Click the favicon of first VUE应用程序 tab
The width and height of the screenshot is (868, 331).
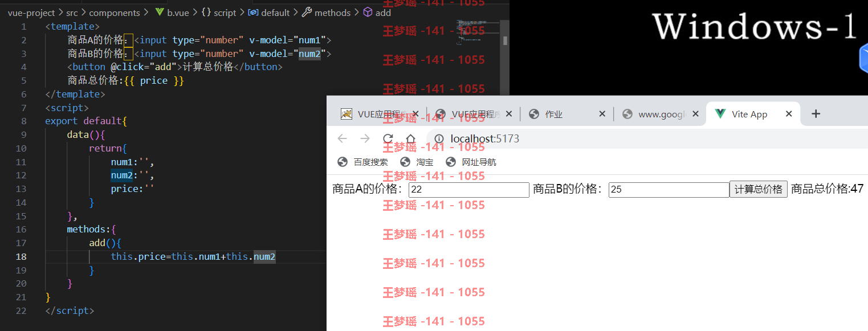point(347,114)
